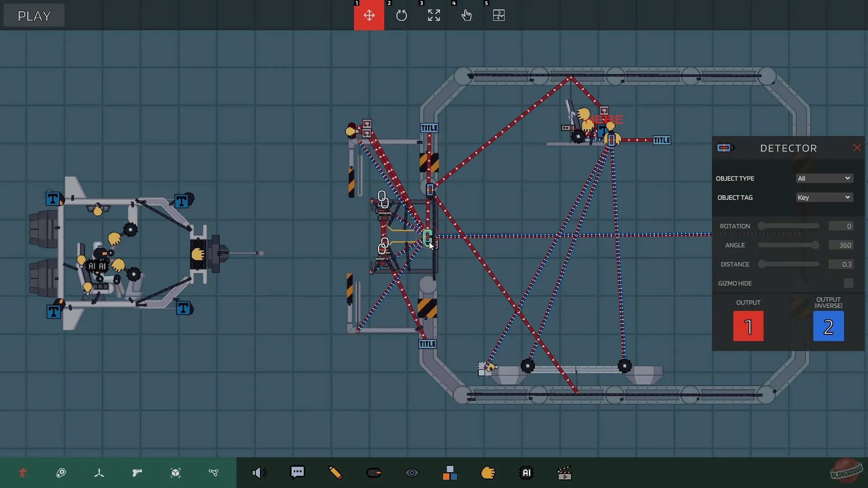868x488 pixels.
Task: Select the Scale tool with expand arrows
Action: pyautogui.click(x=434, y=16)
